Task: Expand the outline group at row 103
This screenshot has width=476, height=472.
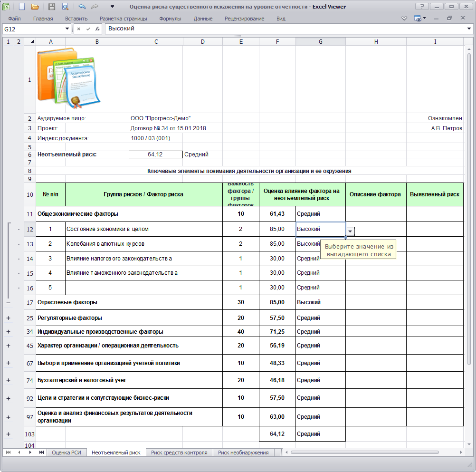Action: point(8,434)
